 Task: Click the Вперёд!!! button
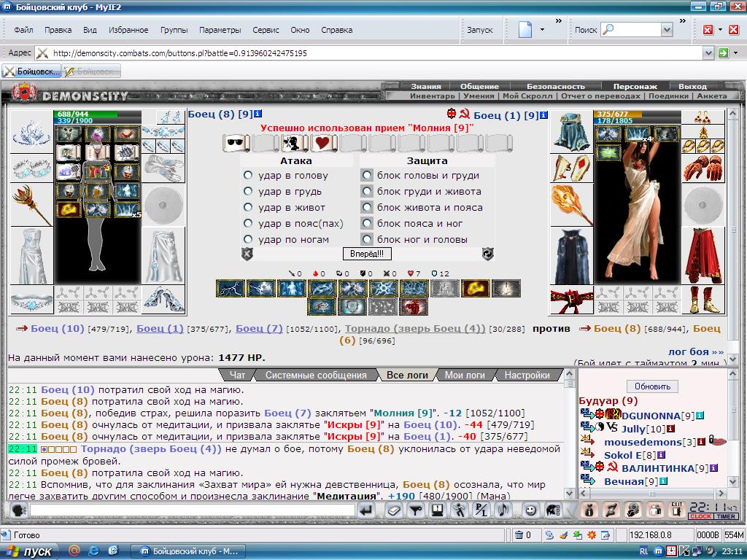pyautogui.click(x=367, y=254)
